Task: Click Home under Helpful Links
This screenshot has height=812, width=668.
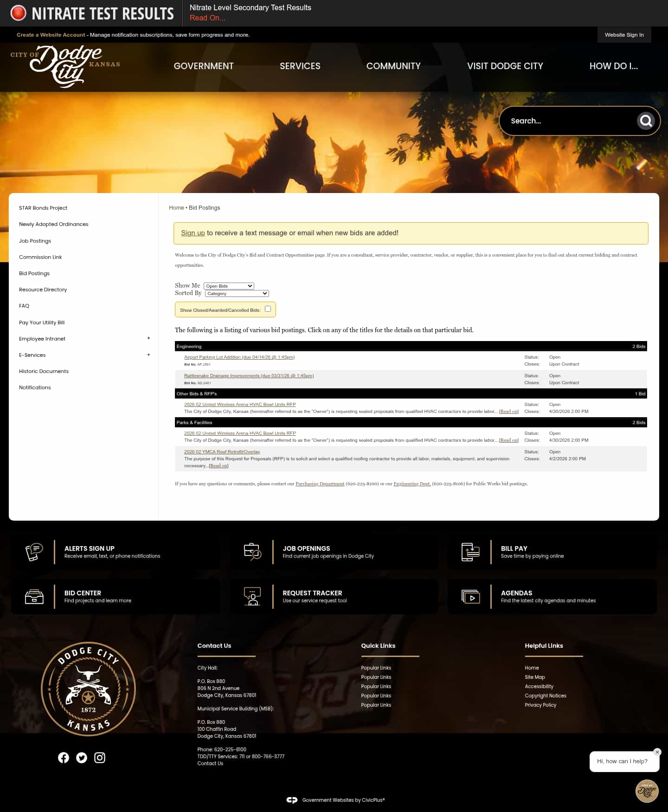Action: (x=532, y=668)
